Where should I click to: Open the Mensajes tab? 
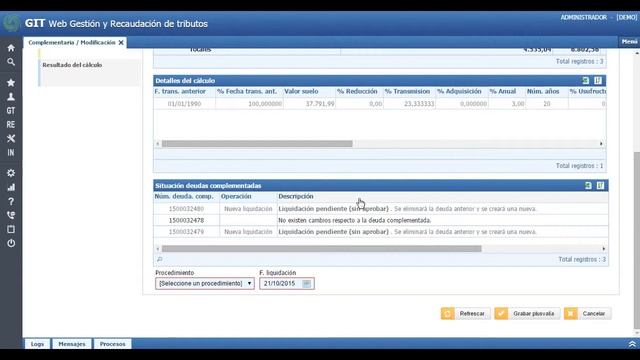[72, 344]
